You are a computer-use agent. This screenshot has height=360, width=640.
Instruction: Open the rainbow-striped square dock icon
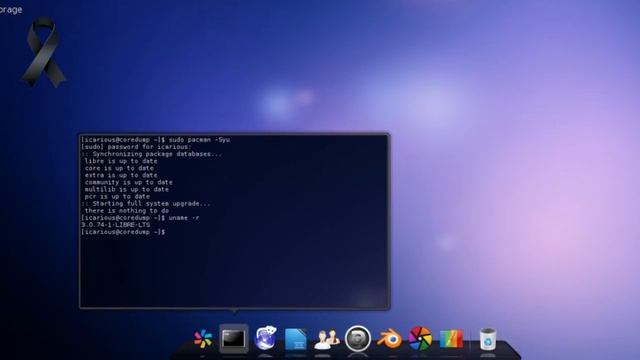point(451,339)
